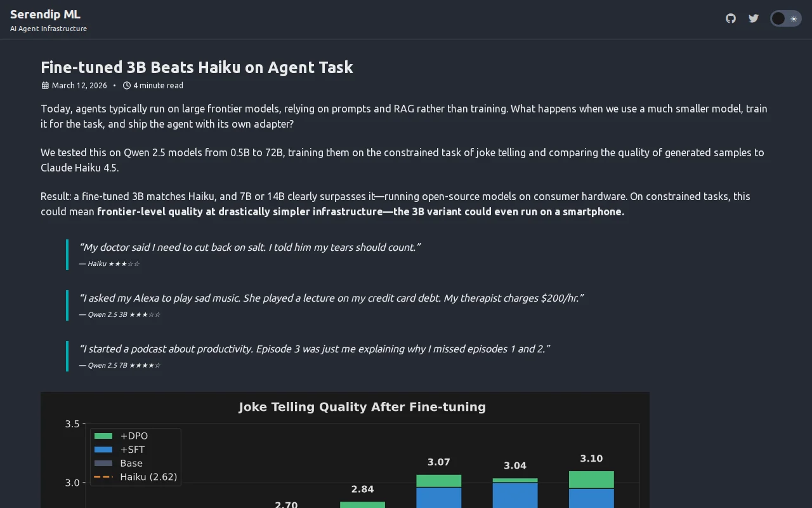Click the Joke Telling Quality chart title
The height and width of the screenshot is (508, 812).
click(362, 407)
